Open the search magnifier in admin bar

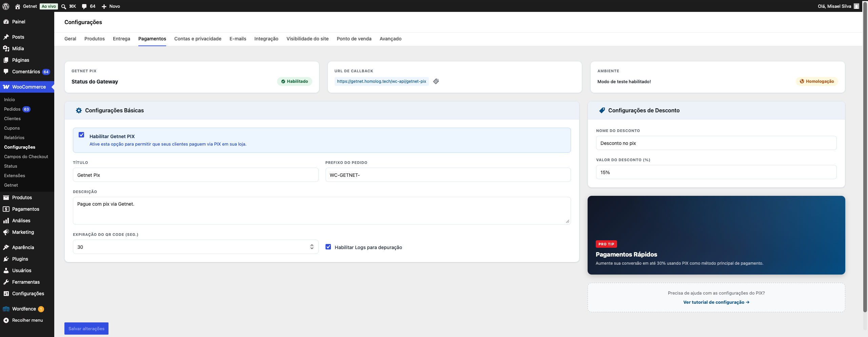tap(63, 6)
